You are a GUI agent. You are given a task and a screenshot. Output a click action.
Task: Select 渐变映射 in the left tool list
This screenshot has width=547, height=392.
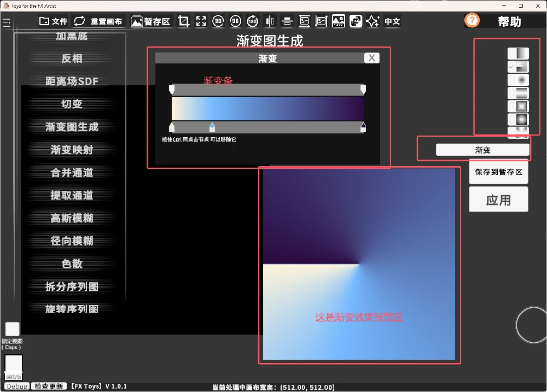pyautogui.click(x=72, y=150)
